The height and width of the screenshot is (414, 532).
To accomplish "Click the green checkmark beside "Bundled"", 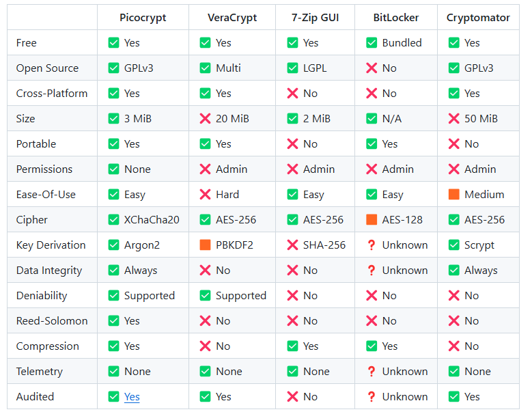I will (372, 43).
